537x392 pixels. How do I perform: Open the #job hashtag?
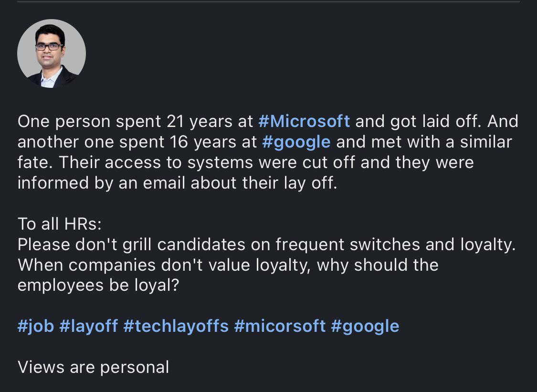(x=35, y=326)
